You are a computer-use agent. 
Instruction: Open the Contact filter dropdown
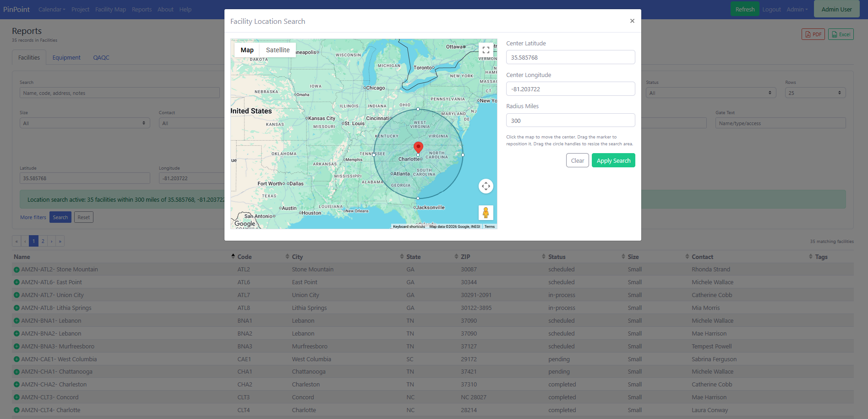coord(191,123)
